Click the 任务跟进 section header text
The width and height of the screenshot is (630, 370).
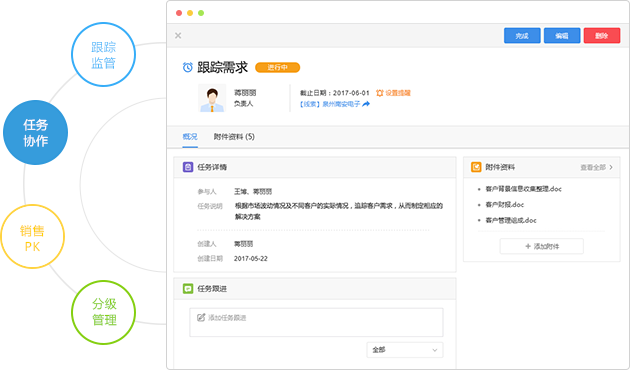click(x=212, y=288)
